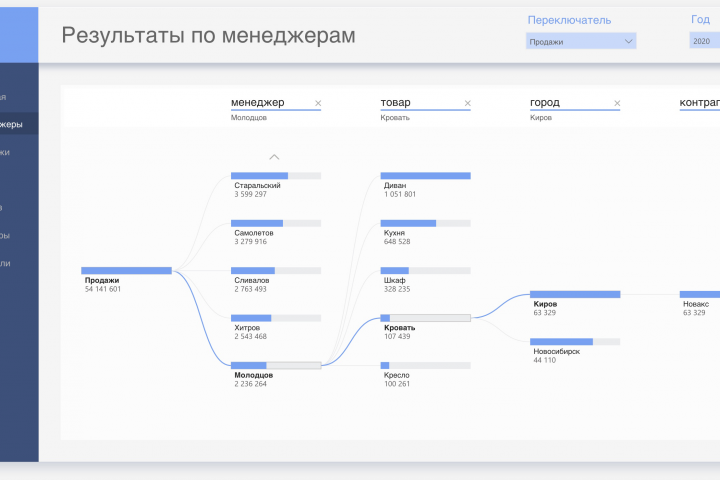720x480 pixels.
Task: Click the город column header
Action: point(545,102)
